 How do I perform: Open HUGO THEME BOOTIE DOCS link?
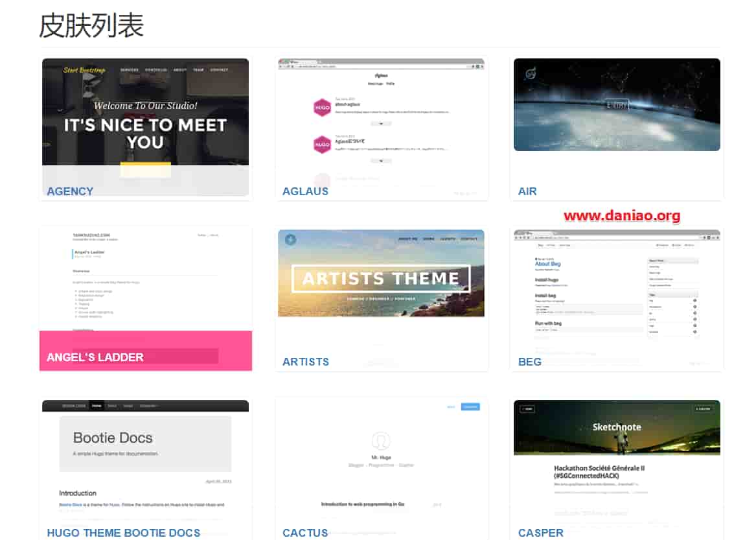(x=124, y=533)
